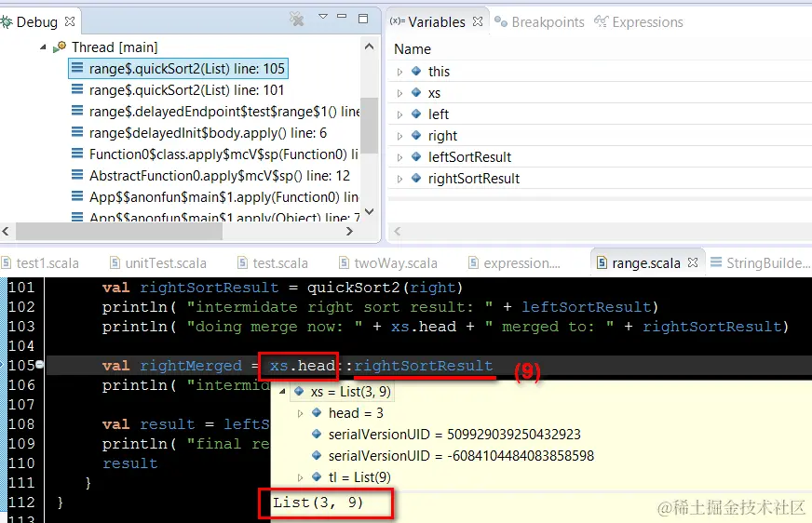Click the Debug horizontal scroll right arrow
The height and width of the screenshot is (523, 812).
(x=349, y=231)
